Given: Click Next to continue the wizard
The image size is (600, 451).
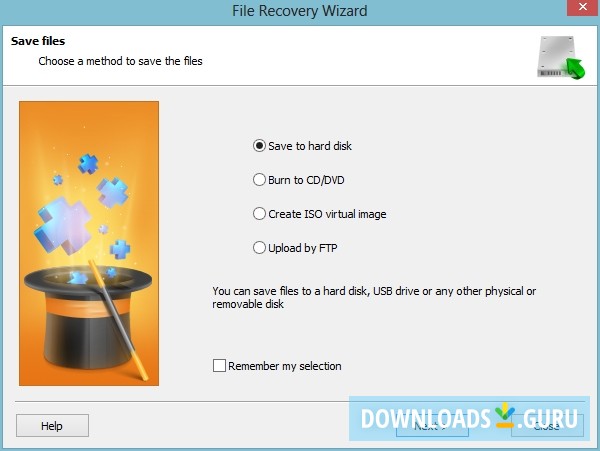Looking at the screenshot, I should tap(432, 425).
